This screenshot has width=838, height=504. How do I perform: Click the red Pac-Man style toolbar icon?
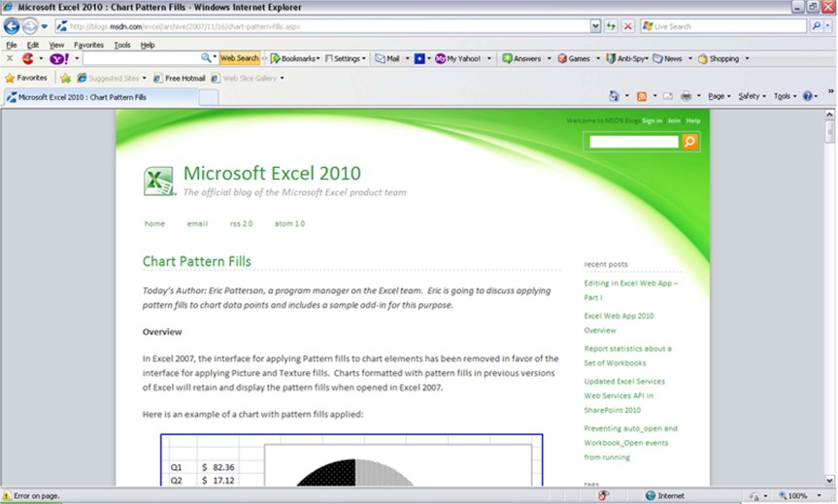(x=28, y=58)
